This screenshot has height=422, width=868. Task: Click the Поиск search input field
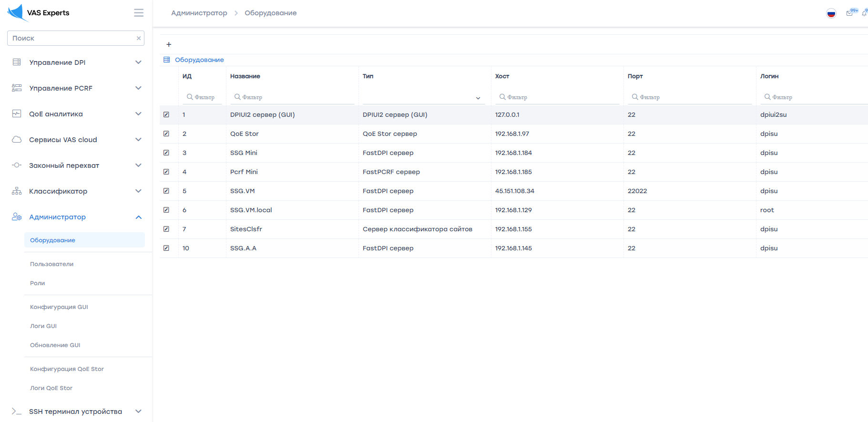click(71, 38)
